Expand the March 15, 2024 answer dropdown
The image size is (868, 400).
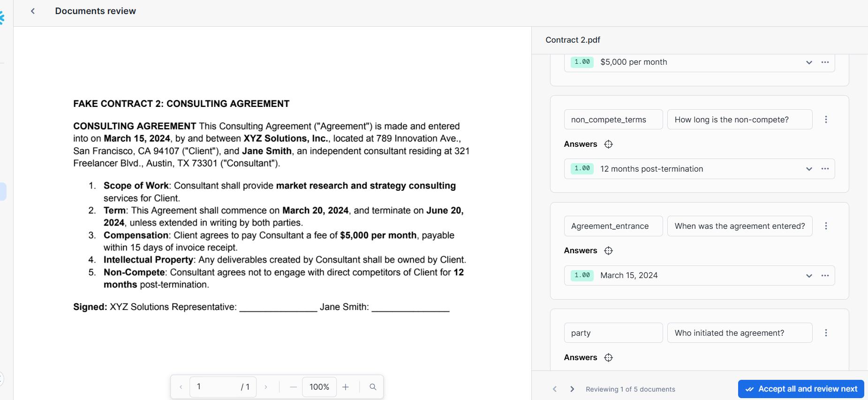pos(809,276)
